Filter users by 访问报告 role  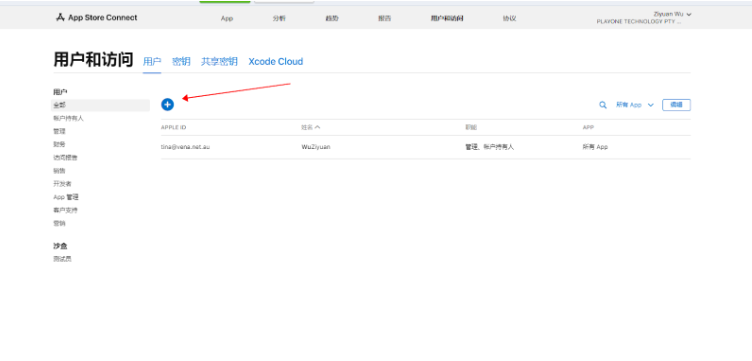[x=65, y=157]
